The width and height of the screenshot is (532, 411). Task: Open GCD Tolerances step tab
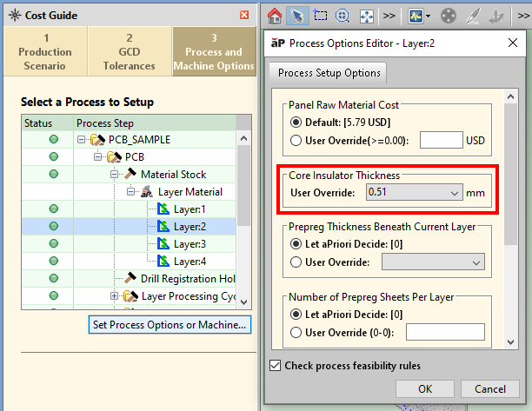pyautogui.click(x=130, y=51)
